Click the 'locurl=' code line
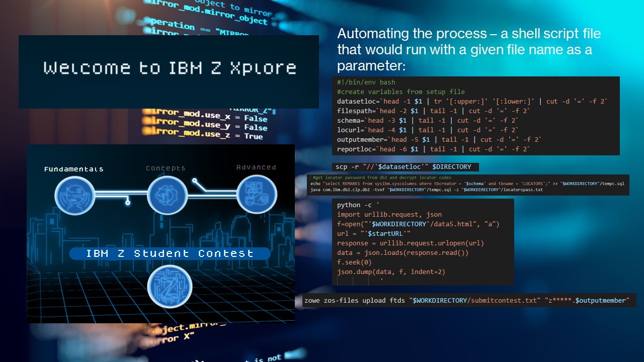The height and width of the screenshot is (362, 644). tap(428, 130)
